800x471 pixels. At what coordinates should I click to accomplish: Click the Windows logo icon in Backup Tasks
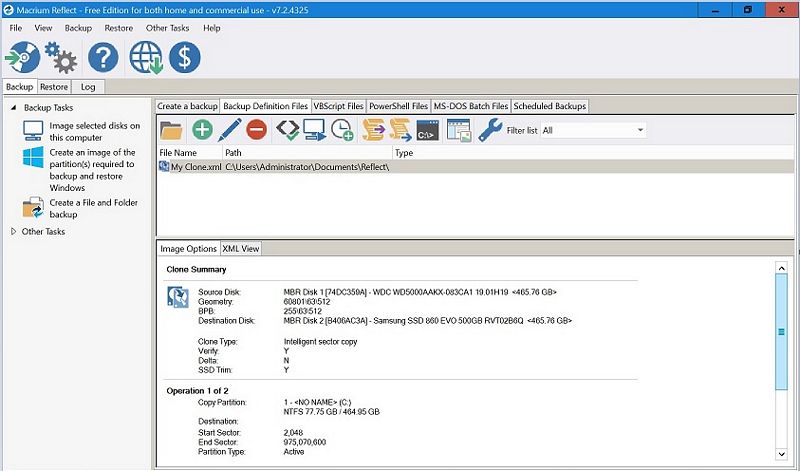[x=33, y=157]
